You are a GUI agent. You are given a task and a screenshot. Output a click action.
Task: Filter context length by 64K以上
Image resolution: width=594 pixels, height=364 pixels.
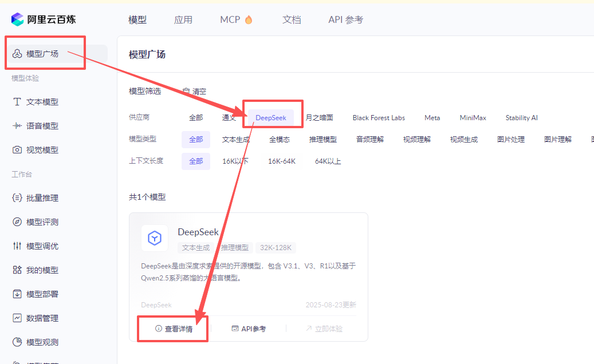328,161
